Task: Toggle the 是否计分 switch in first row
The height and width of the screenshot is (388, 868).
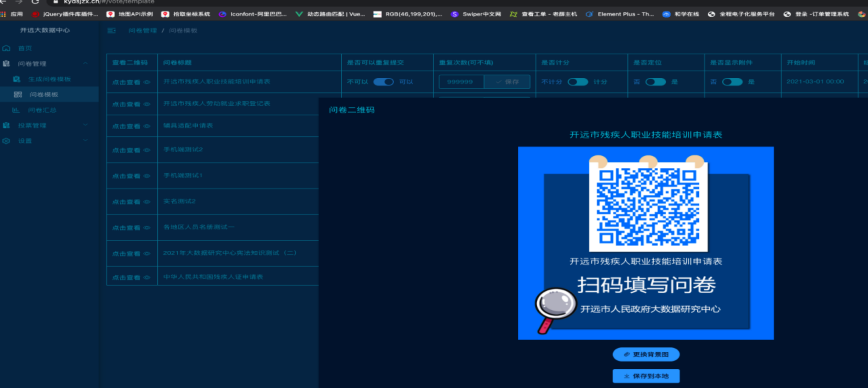Action: (x=578, y=82)
